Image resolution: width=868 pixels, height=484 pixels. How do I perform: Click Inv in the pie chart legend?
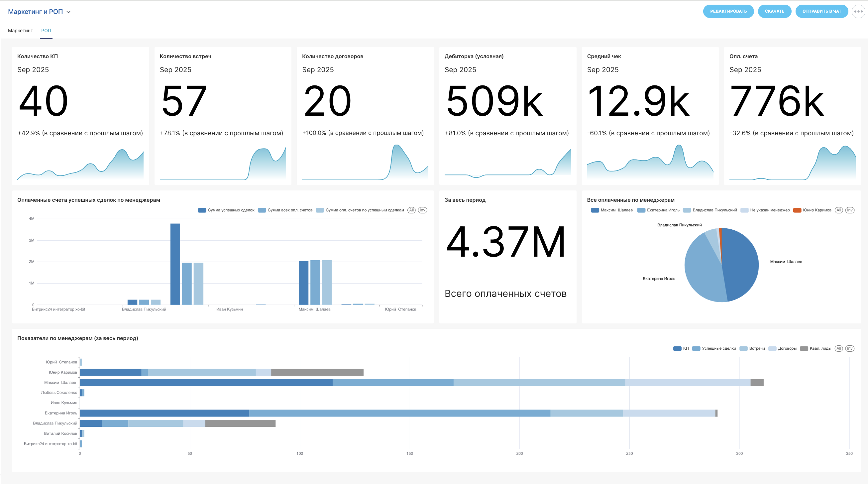pyautogui.click(x=849, y=210)
